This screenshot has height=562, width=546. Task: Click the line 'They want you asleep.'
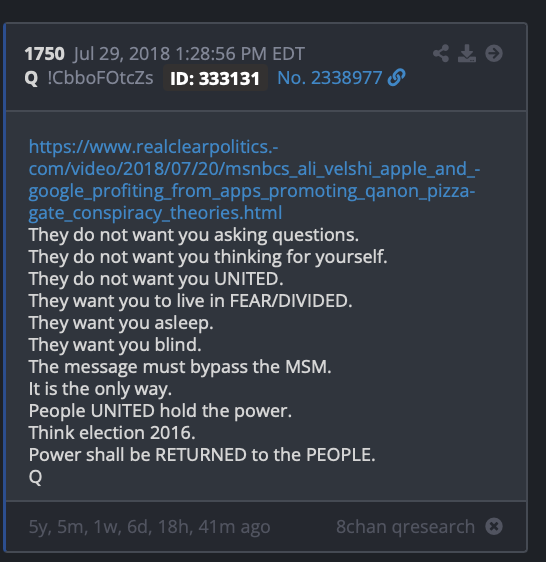pyautogui.click(x=121, y=323)
